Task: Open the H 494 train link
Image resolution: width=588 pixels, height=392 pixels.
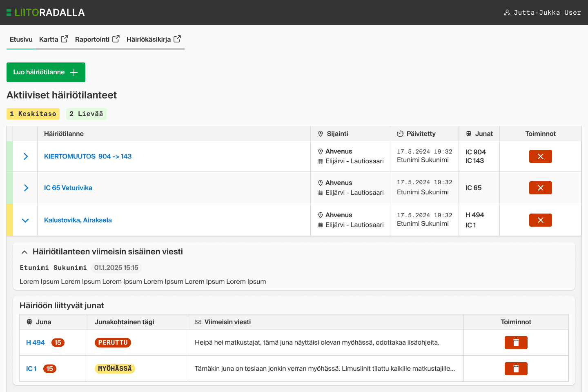Action: 36,343
